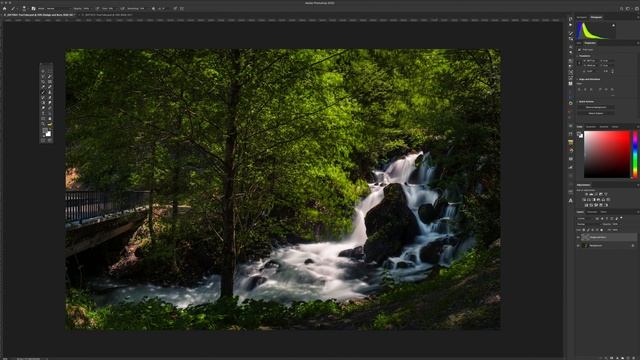Click the toolbar foreground color swatch
The height and width of the screenshot is (360, 640).
(x=44, y=130)
